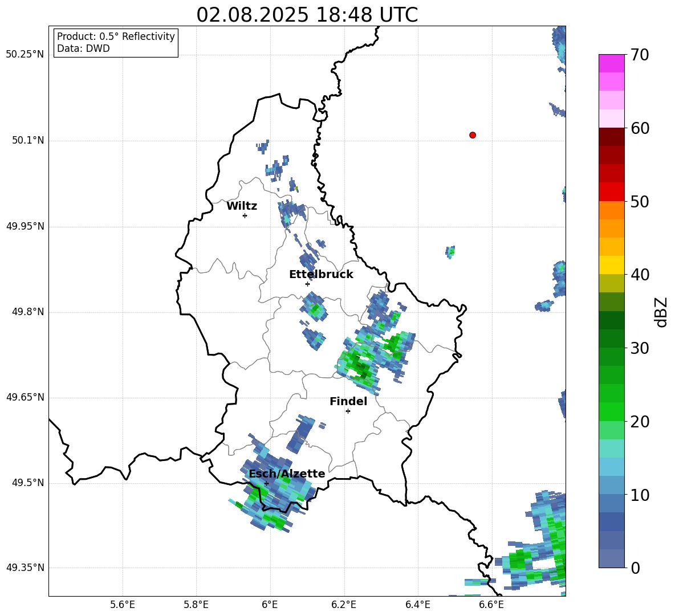The height and width of the screenshot is (616, 675).
Task: Click the 49.35°N latitude label
Action: [x=25, y=568]
